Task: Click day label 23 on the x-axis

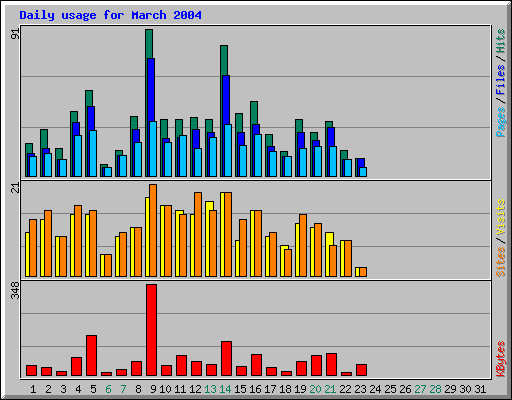Action: (360, 389)
